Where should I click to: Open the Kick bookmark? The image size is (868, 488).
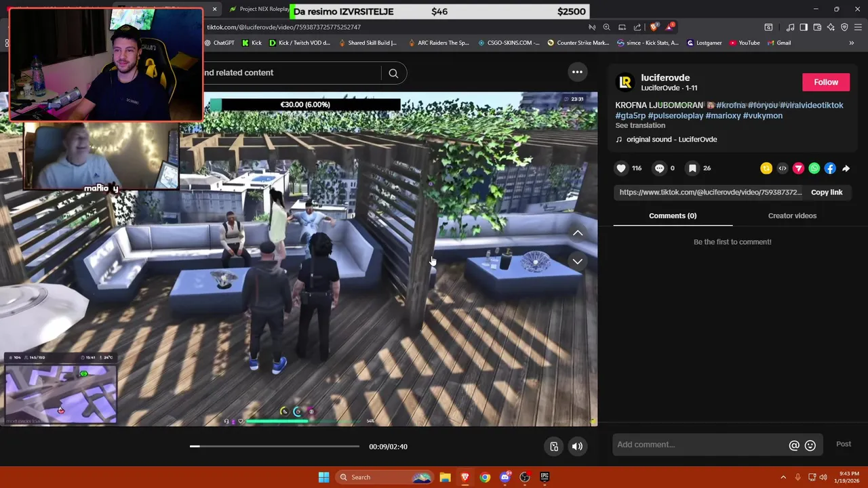point(252,43)
